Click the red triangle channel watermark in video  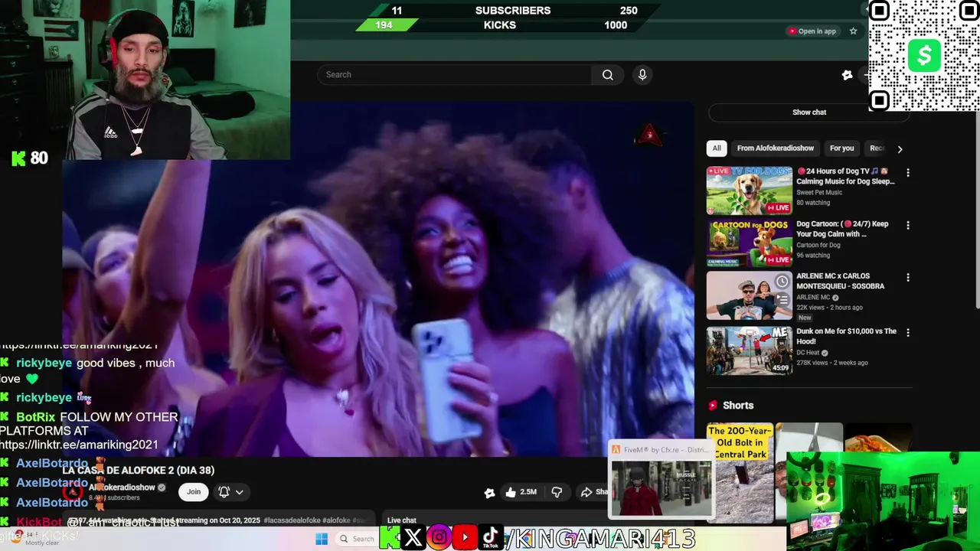[649, 135]
